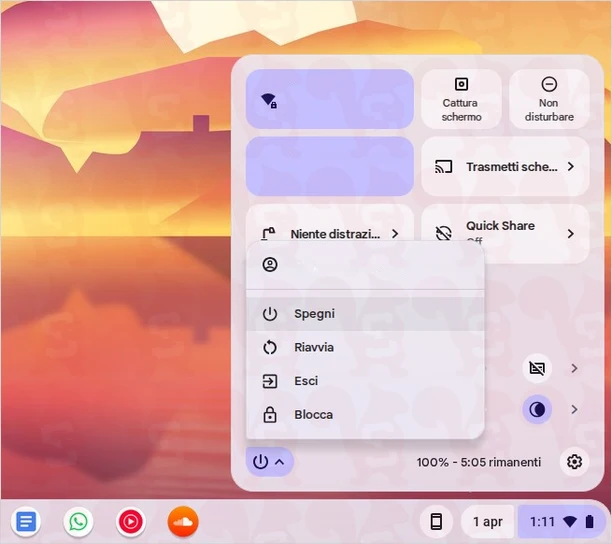Expand chevron next to keyboard icon
The width and height of the screenshot is (612, 544).
pos(574,368)
